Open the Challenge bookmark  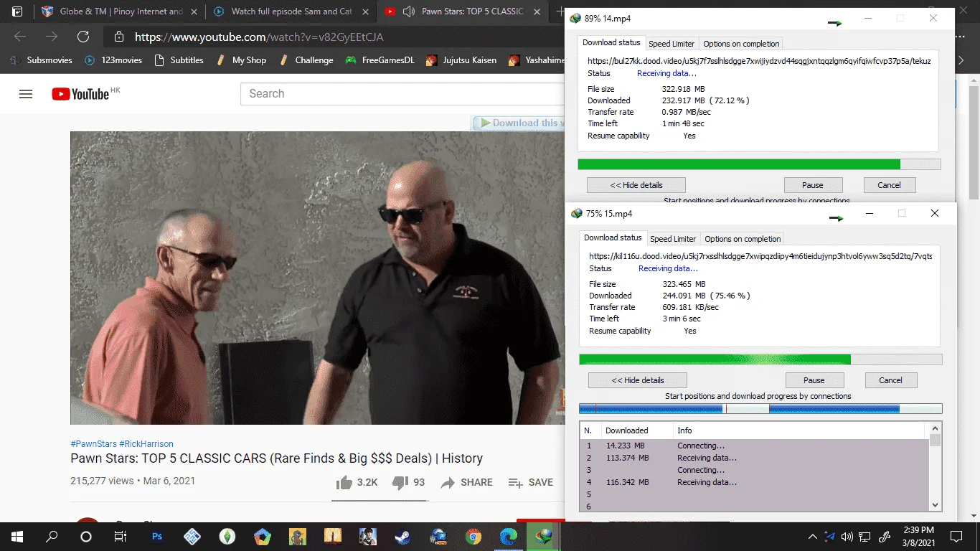(x=306, y=60)
